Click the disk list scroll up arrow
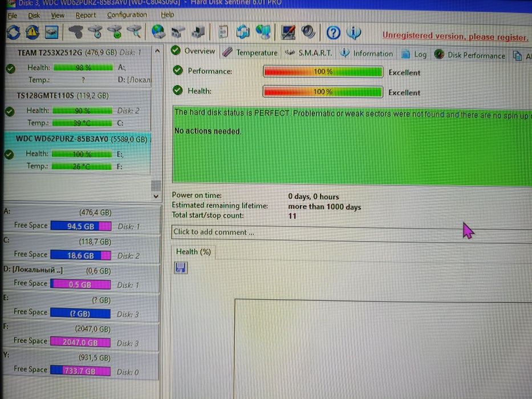This screenshot has width=532, height=399. click(157, 51)
